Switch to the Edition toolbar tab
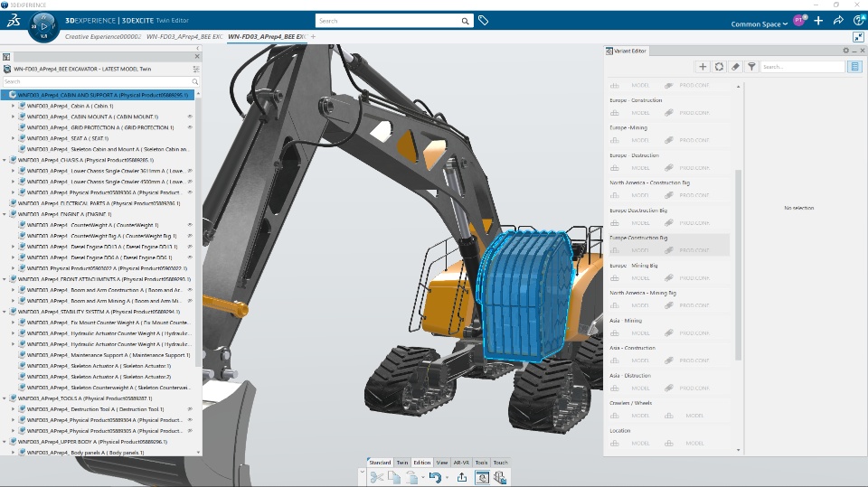Image resolution: width=868 pixels, height=487 pixels. coord(422,463)
